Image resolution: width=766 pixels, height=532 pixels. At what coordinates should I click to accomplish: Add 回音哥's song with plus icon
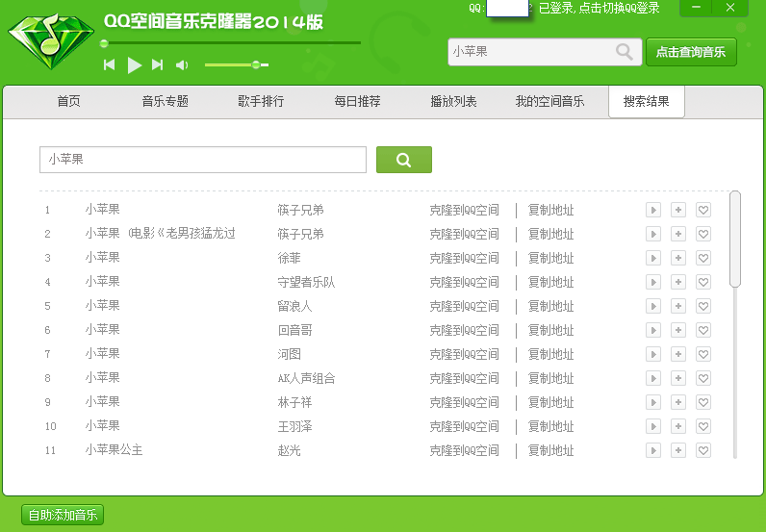[x=678, y=330]
